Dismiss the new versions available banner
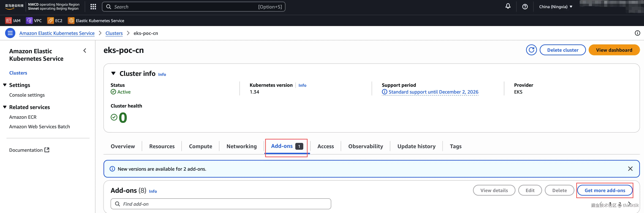Viewport: 644px width, 213px height. pyautogui.click(x=630, y=169)
